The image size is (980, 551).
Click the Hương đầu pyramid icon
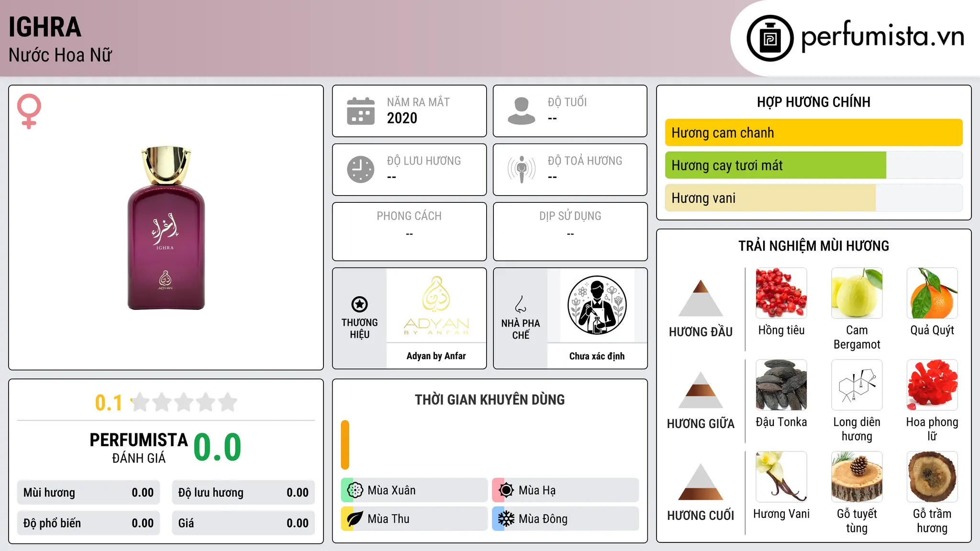coord(701,298)
